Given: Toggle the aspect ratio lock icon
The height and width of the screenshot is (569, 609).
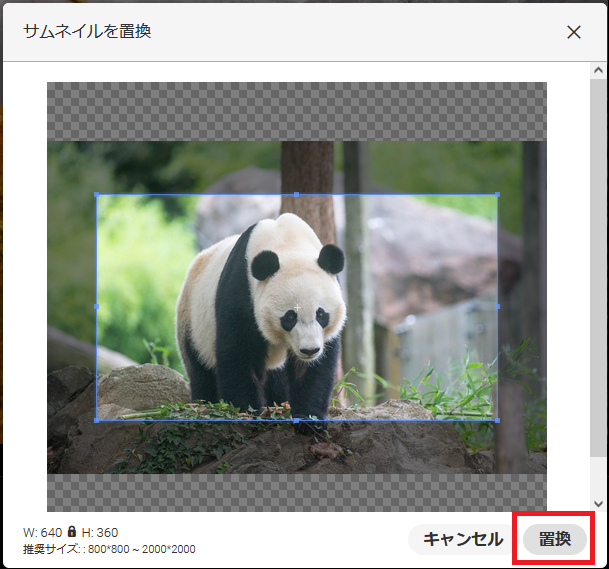Looking at the screenshot, I should click(x=72, y=532).
